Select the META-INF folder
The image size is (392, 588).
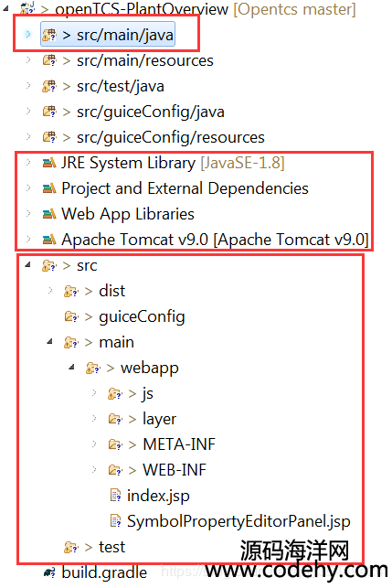click(179, 444)
